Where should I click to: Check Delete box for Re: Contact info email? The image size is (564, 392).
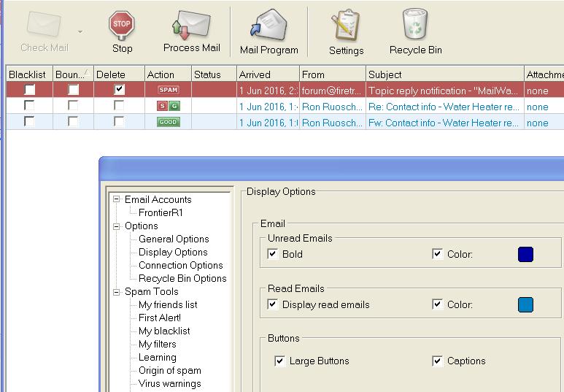(119, 105)
